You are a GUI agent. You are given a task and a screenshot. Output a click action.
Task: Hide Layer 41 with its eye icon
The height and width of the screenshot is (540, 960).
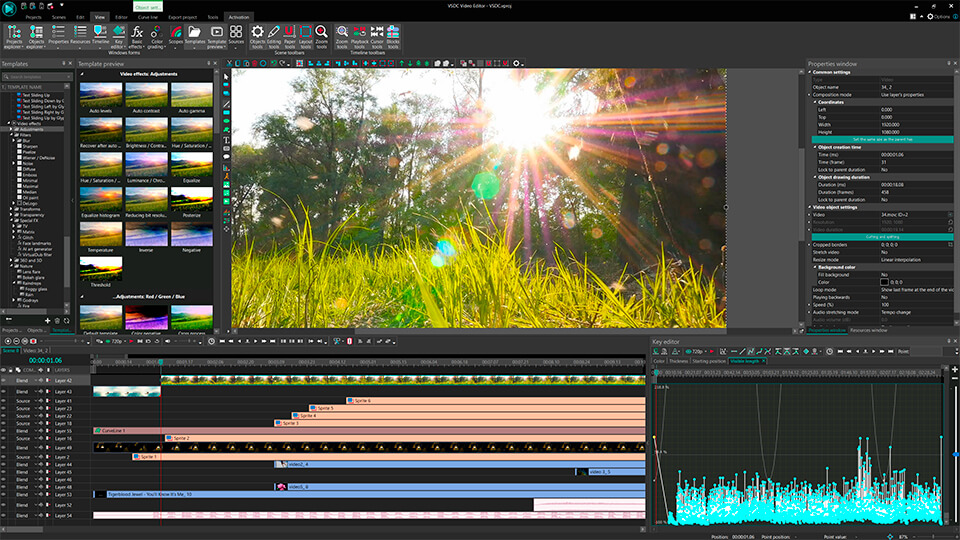[x=4, y=401]
